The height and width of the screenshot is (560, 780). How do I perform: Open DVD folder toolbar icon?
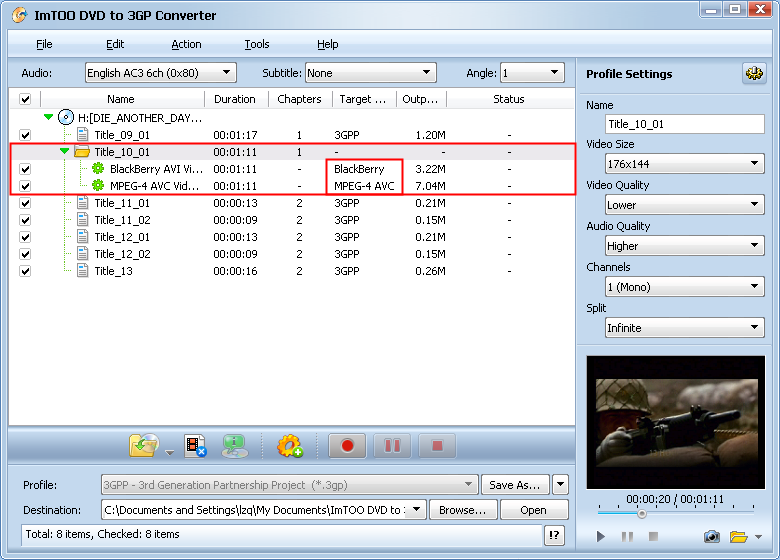pyautogui.click(x=144, y=445)
